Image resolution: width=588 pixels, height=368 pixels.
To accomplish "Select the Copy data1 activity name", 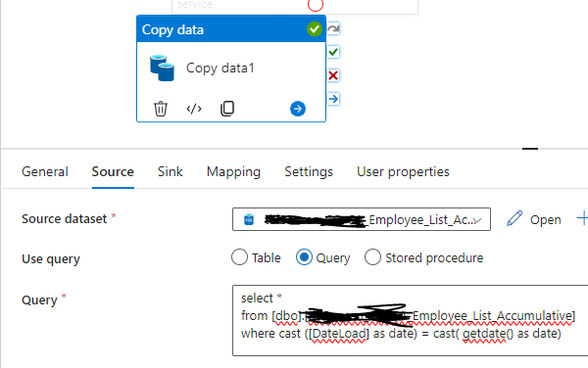I will pos(220,69).
